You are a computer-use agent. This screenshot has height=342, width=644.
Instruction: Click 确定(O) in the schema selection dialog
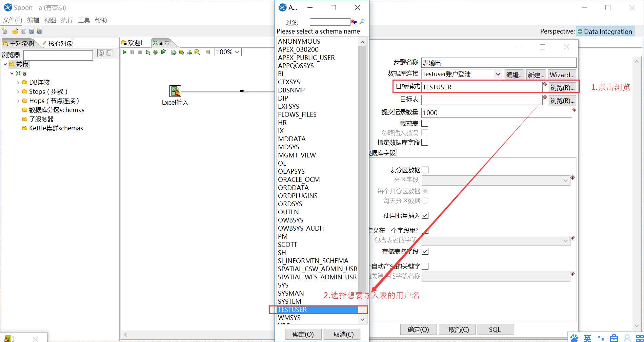303,334
